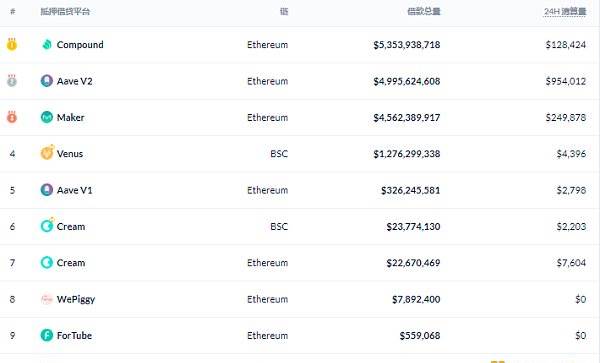Click the Maker teal logo icon
The image size is (600, 363).
tap(47, 117)
